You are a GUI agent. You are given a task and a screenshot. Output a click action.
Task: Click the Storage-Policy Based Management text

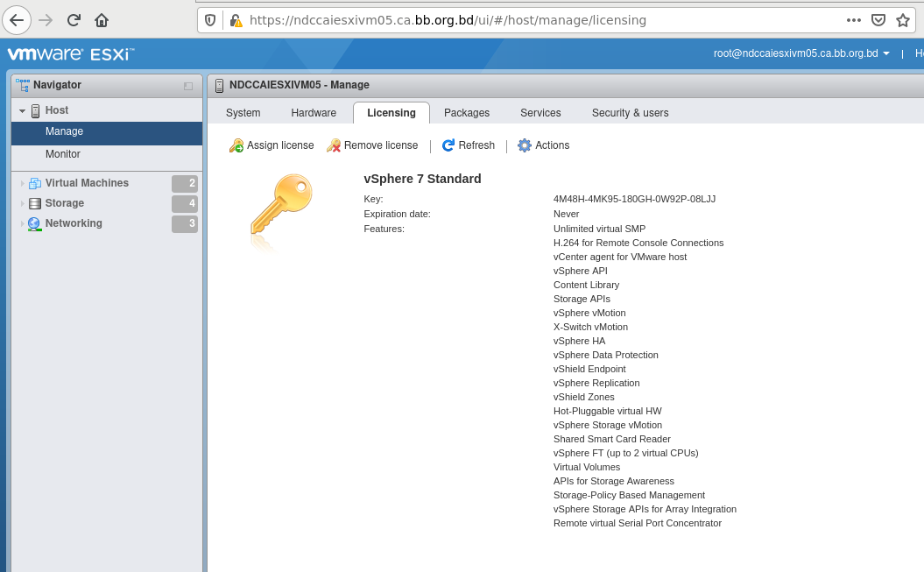[629, 496]
